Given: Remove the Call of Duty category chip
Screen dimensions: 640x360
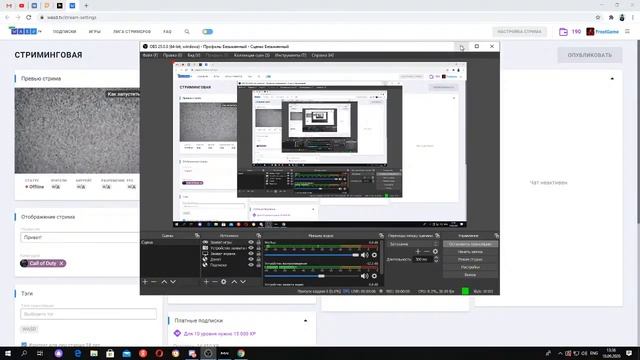Looking at the screenshot, I should pyautogui.click(x=61, y=263).
